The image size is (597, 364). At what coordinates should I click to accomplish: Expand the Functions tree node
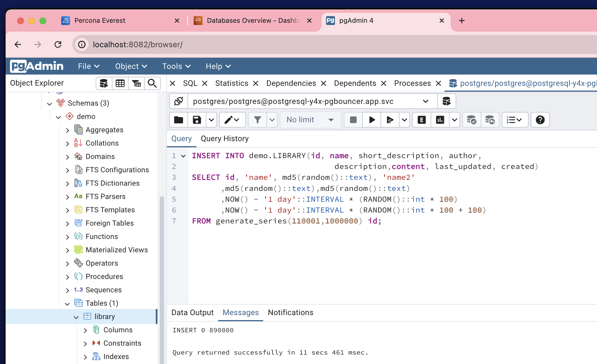[68, 237]
